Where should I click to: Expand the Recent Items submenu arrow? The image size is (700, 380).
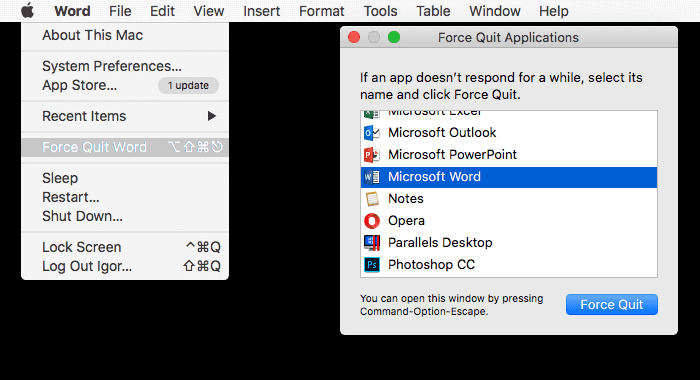(212, 116)
